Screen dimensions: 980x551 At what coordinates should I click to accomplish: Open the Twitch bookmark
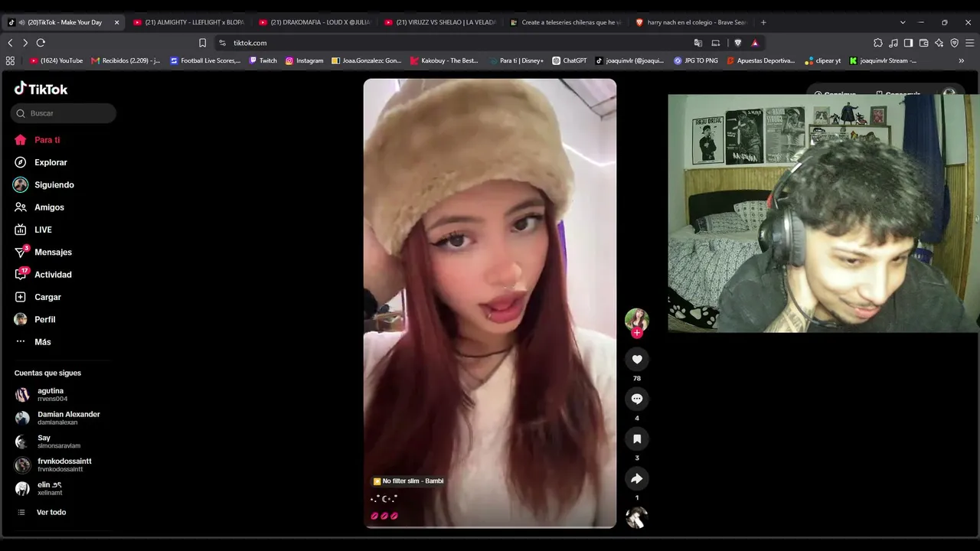point(263,60)
